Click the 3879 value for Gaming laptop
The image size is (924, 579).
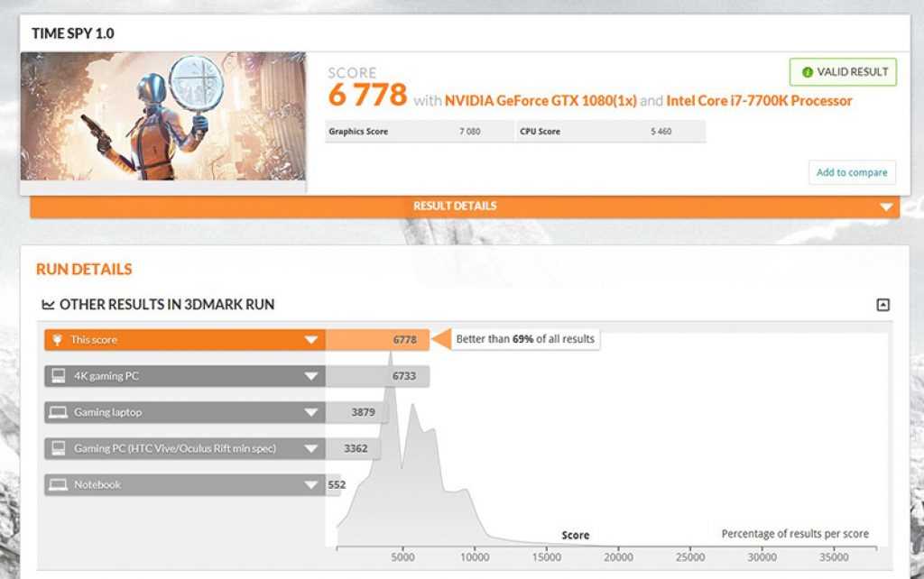(x=363, y=412)
